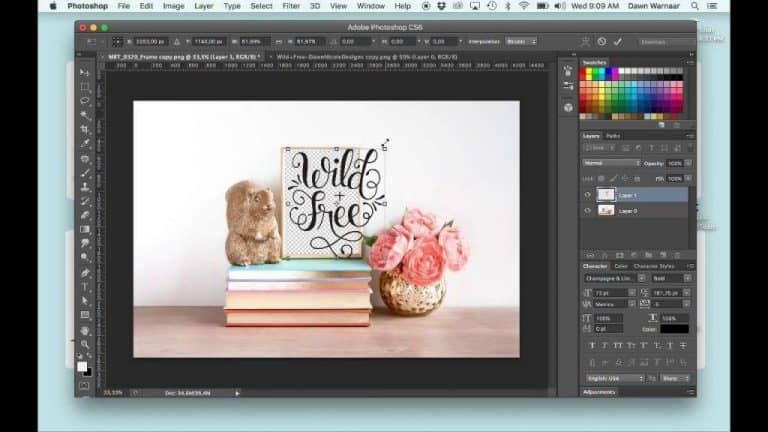Select the Rectangular Marquee tool
The width and height of the screenshot is (768, 432).
tap(85, 87)
